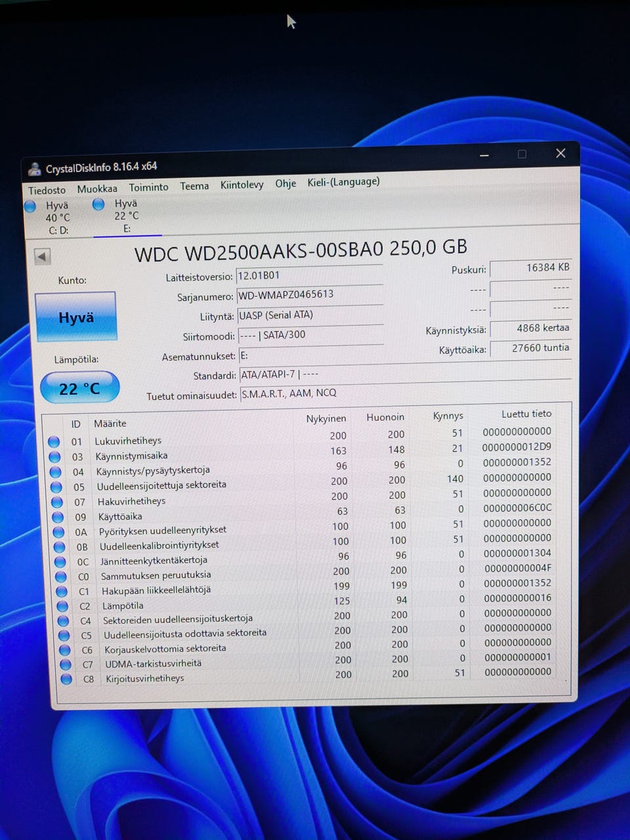Click the status dot for C8 Kirjoitusvirhetiheys
Image resolution: width=630 pixels, height=840 pixels.
[x=66, y=680]
